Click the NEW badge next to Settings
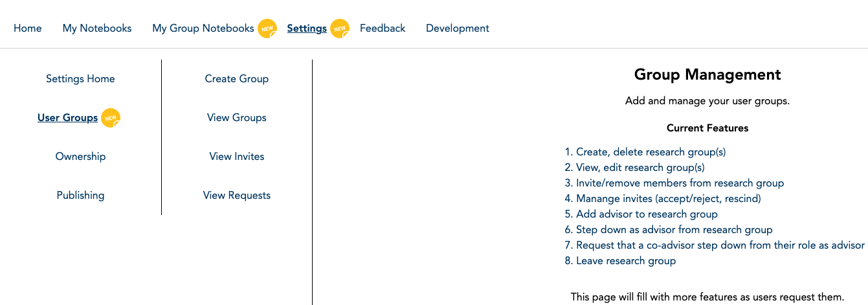The image size is (868, 305). (339, 28)
